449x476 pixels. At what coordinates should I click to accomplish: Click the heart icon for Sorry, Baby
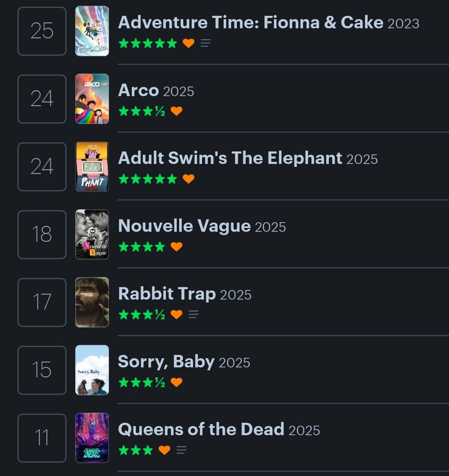pyautogui.click(x=177, y=382)
